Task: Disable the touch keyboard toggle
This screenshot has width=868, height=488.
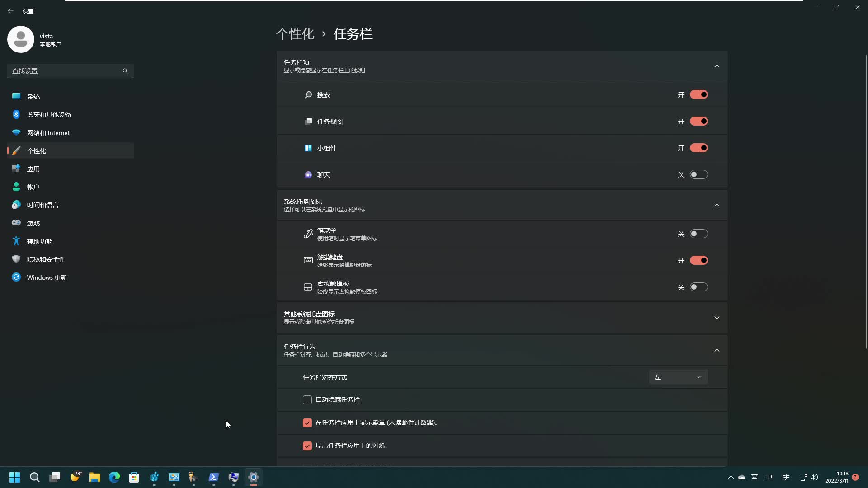Action: (698, 261)
